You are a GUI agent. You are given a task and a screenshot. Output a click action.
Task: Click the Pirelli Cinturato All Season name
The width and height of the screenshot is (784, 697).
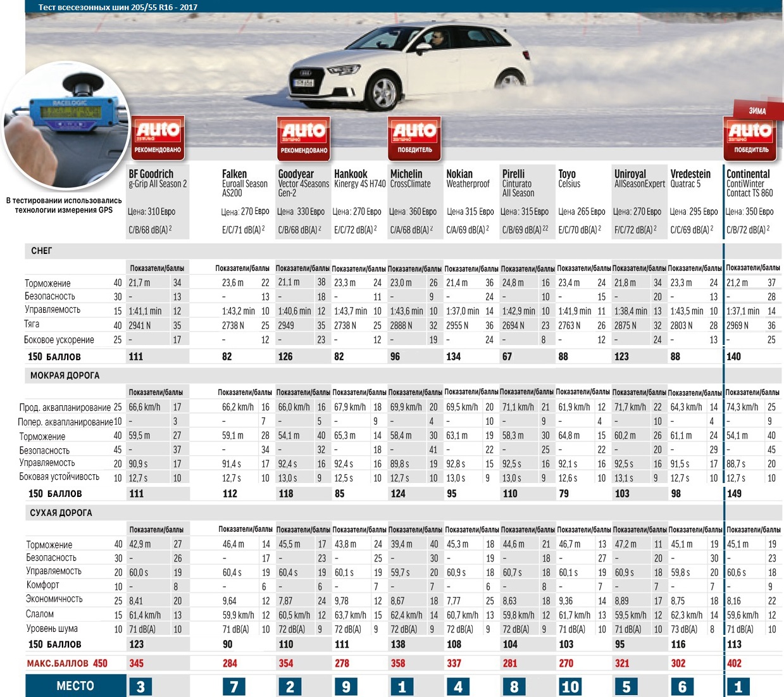[x=518, y=183]
